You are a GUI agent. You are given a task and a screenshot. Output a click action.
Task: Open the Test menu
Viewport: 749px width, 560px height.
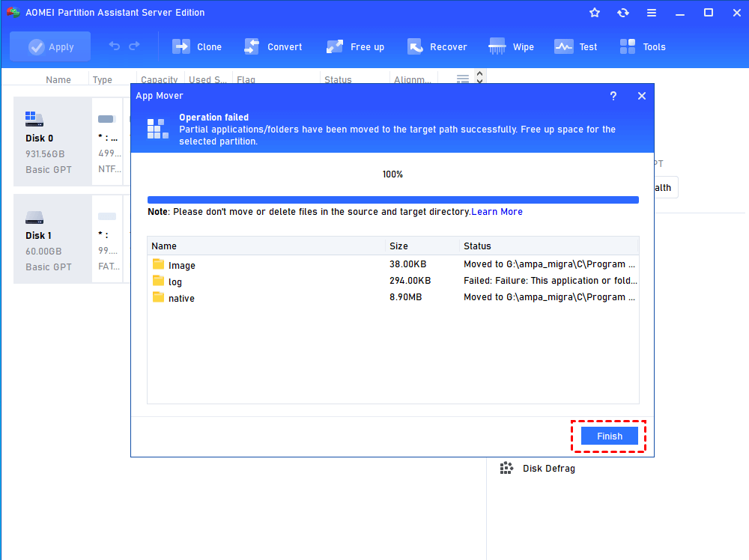(575, 46)
